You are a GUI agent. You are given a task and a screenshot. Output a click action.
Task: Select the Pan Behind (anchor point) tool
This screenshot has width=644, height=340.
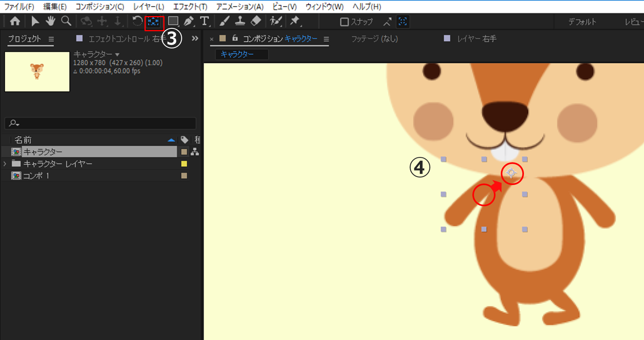[x=154, y=21]
